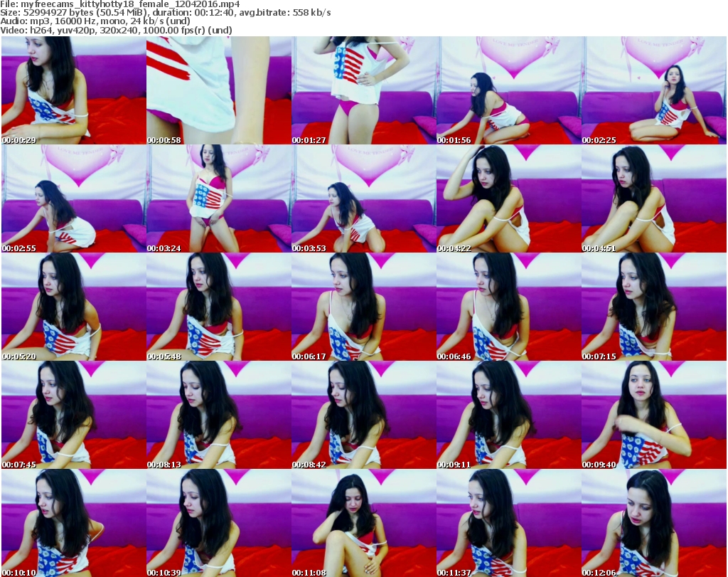Select the thumbnail stamped 00:06:46
728x577 pixels.
point(509,307)
